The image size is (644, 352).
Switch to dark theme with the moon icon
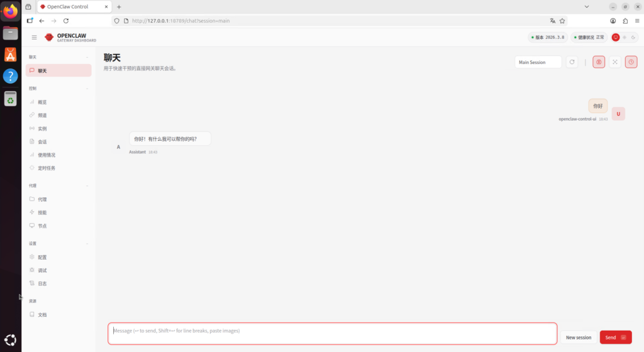click(633, 37)
